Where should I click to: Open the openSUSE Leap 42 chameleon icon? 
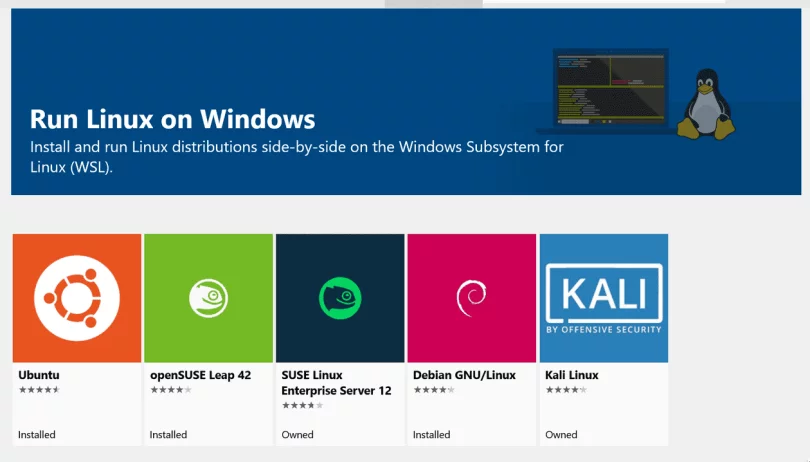[x=209, y=298]
